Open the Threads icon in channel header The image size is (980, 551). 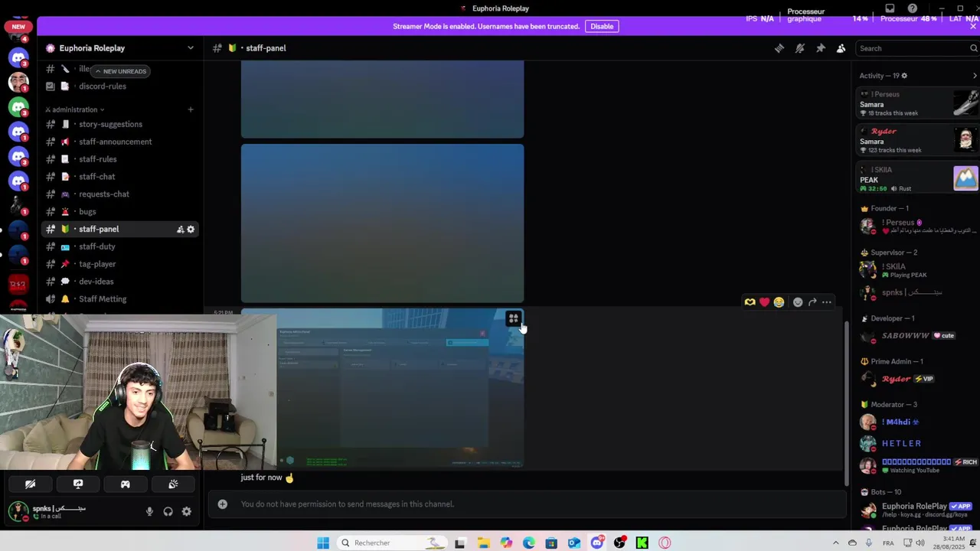(779, 48)
